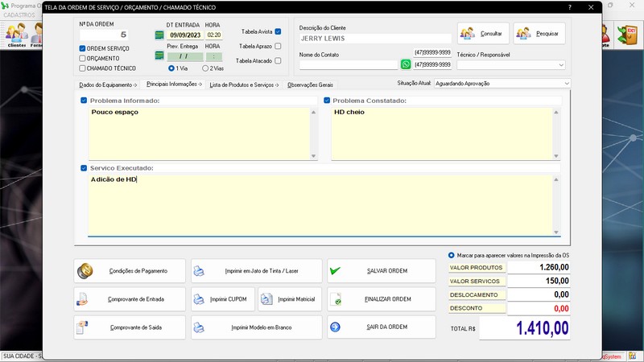644x362 pixels.
Task: Click the printer icon for Jato de Tinta / Laser
Action: (x=199, y=271)
